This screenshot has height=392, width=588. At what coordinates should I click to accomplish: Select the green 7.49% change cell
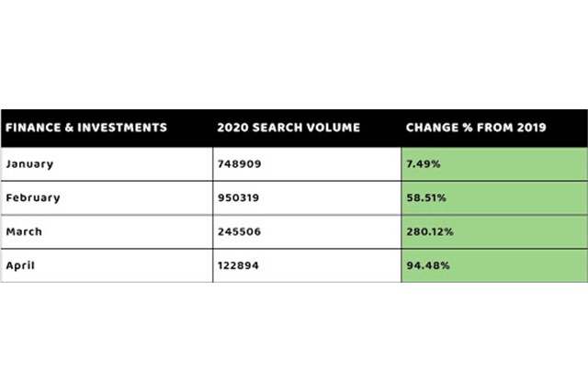pos(493,162)
